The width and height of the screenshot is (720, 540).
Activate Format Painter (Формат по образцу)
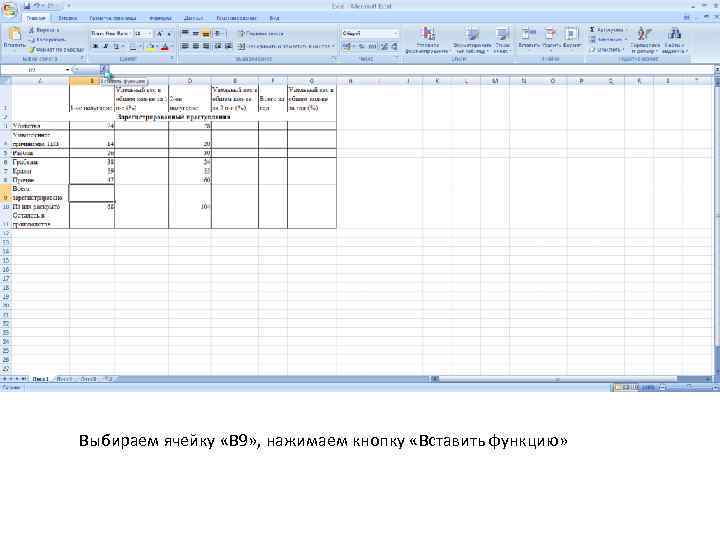(56, 49)
